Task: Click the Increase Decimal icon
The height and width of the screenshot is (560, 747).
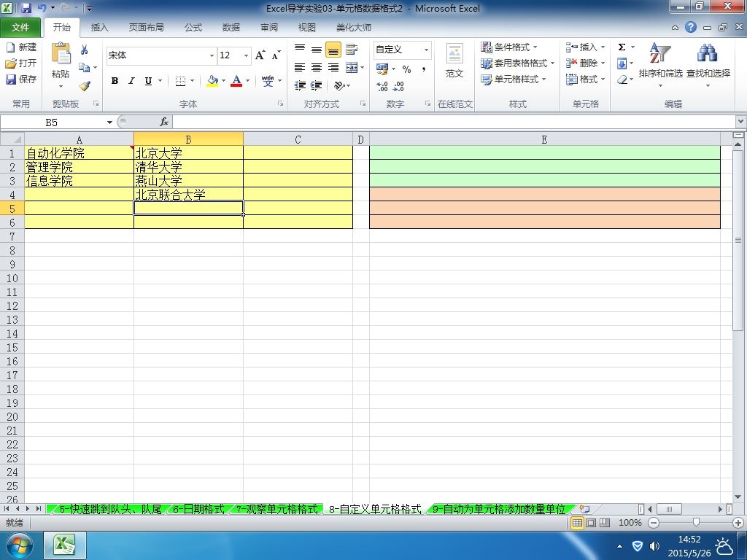Action: pyautogui.click(x=382, y=86)
